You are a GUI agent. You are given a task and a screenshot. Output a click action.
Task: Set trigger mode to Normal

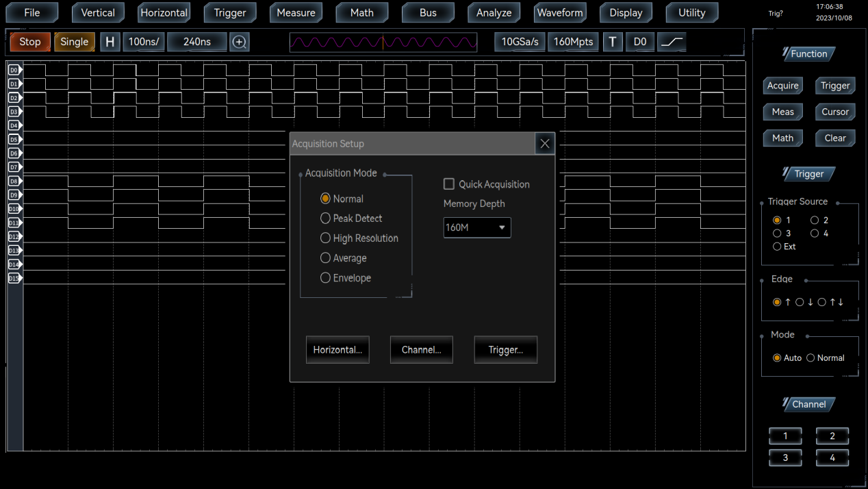pyautogui.click(x=810, y=358)
